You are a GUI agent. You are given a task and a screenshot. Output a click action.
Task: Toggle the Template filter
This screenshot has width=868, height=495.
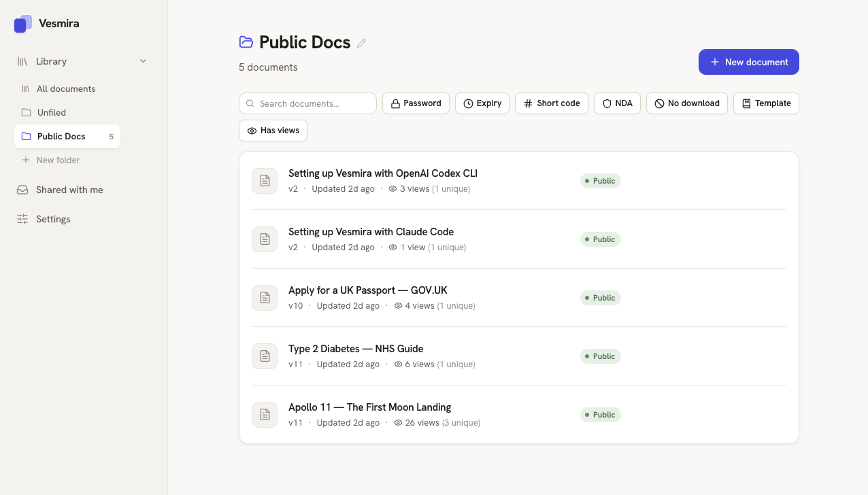[x=766, y=103]
